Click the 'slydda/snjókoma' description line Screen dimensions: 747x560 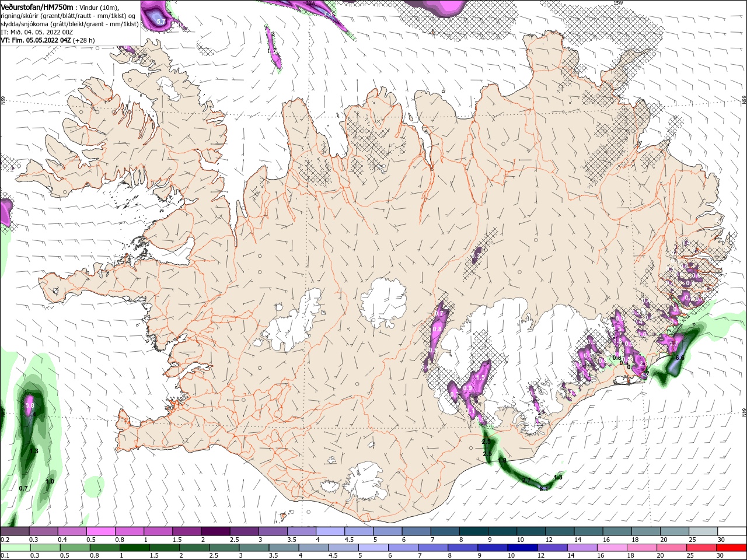pos(69,24)
